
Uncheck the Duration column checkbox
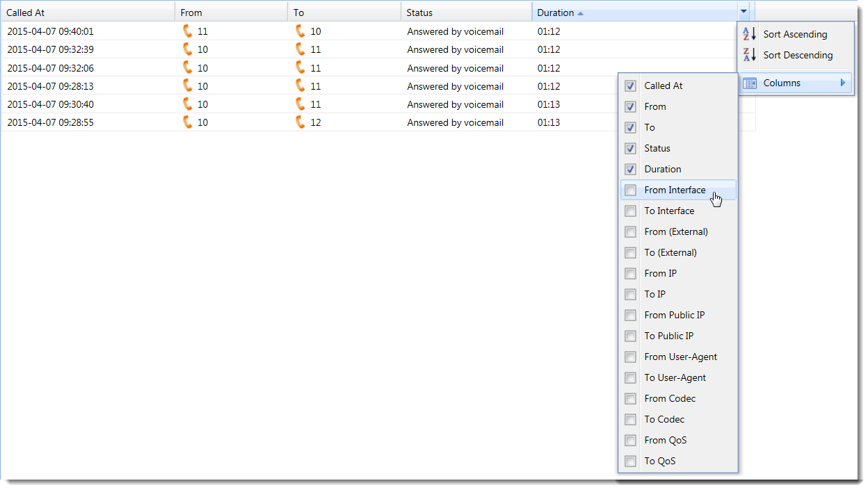630,170
